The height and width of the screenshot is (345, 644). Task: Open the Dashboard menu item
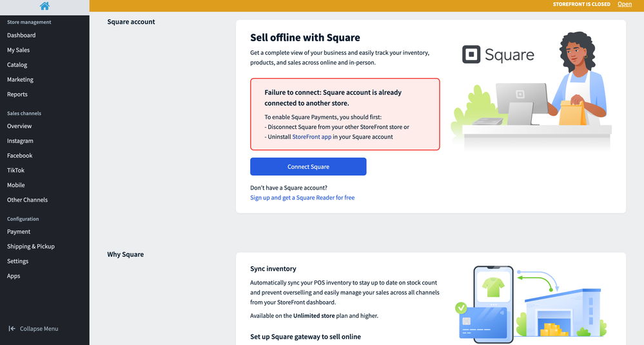[21, 35]
